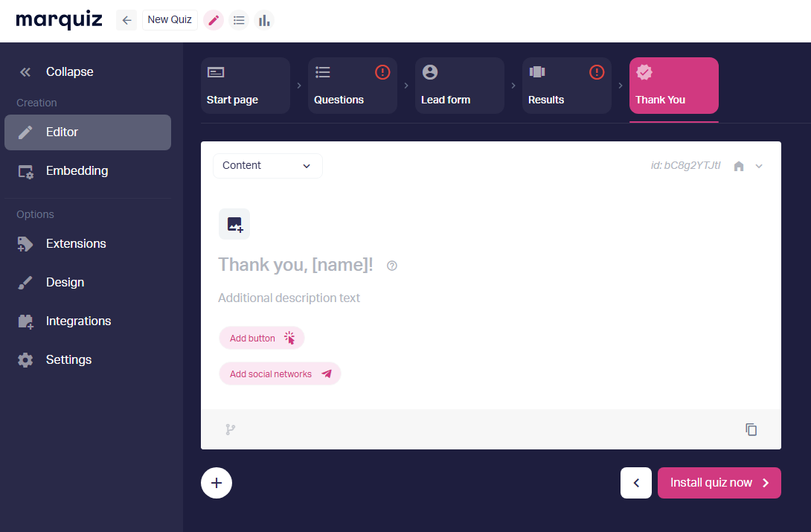Duplicate page using the copy icon

tap(751, 429)
